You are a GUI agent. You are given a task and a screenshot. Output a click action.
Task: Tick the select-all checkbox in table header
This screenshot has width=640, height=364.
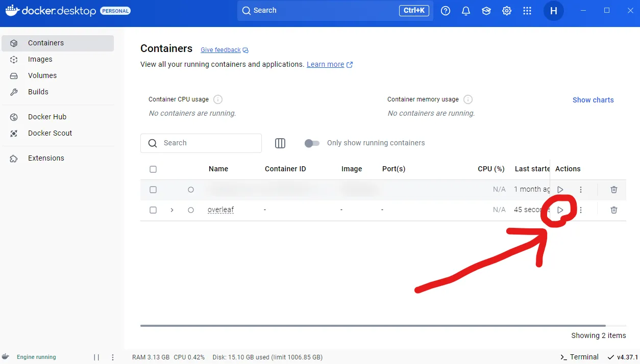[153, 169]
